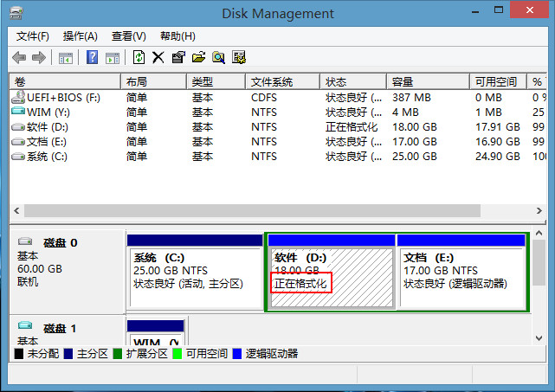555x392 pixels.
Task: Click the dark blue 主分区 legend swatch
Action: pyautogui.click(x=68, y=353)
